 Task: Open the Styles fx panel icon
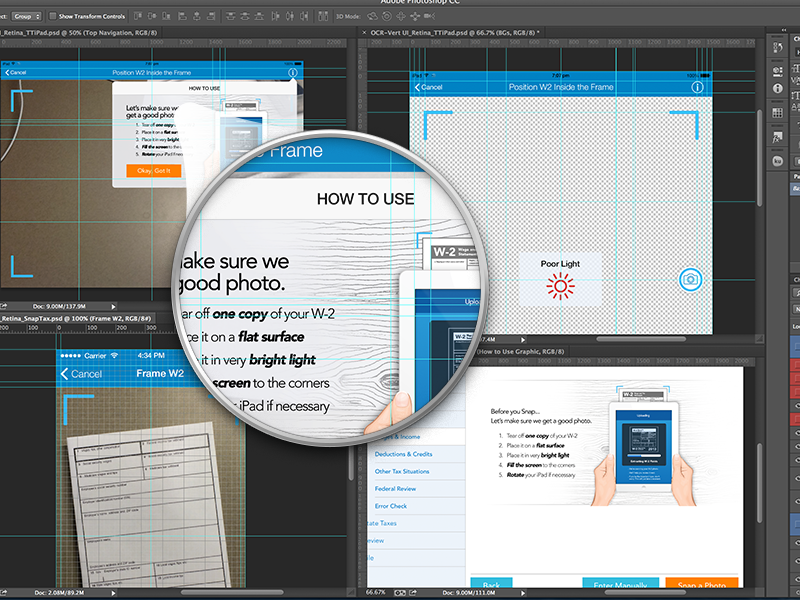point(778,136)
